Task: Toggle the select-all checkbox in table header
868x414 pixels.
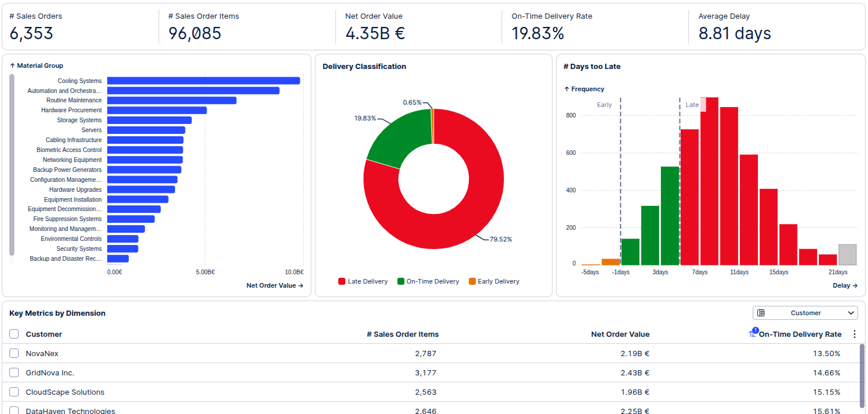Action: 14,334
